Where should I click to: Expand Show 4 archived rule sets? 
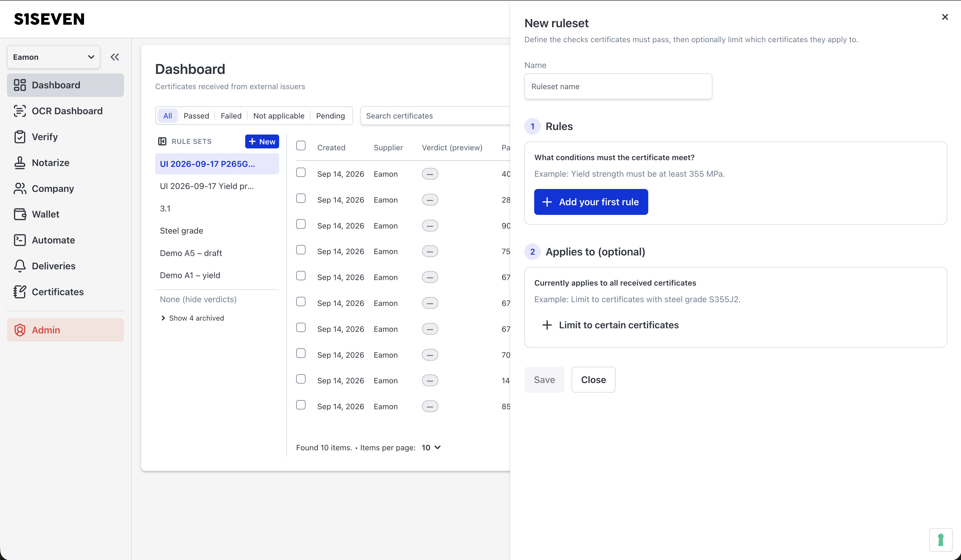(193, 318)
